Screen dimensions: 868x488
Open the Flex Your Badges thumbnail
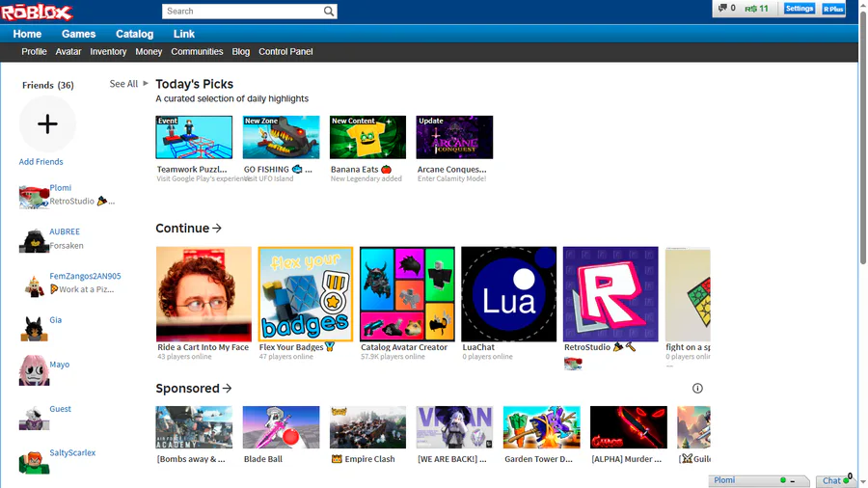click(x=306, y=294)
